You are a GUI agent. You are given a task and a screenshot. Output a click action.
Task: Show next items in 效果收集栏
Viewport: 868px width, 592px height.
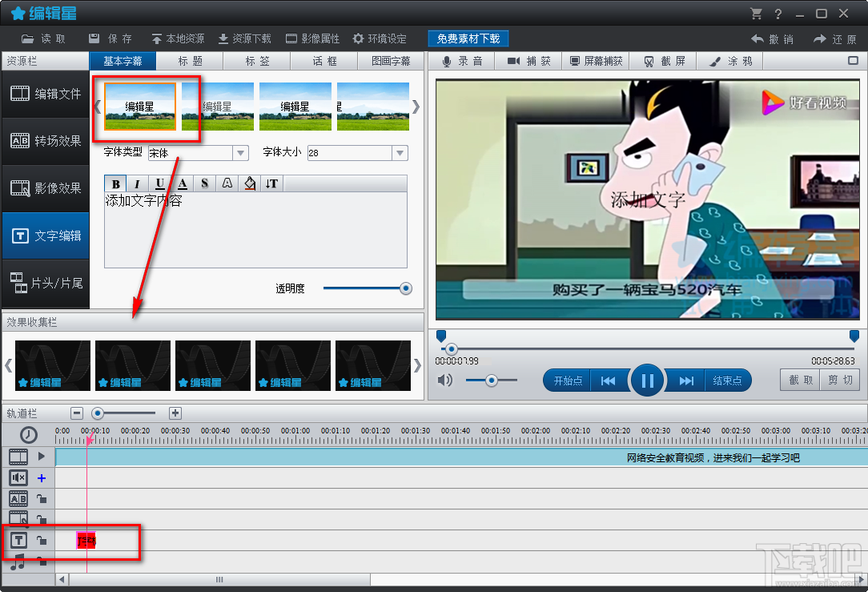[x=417, y=365]
